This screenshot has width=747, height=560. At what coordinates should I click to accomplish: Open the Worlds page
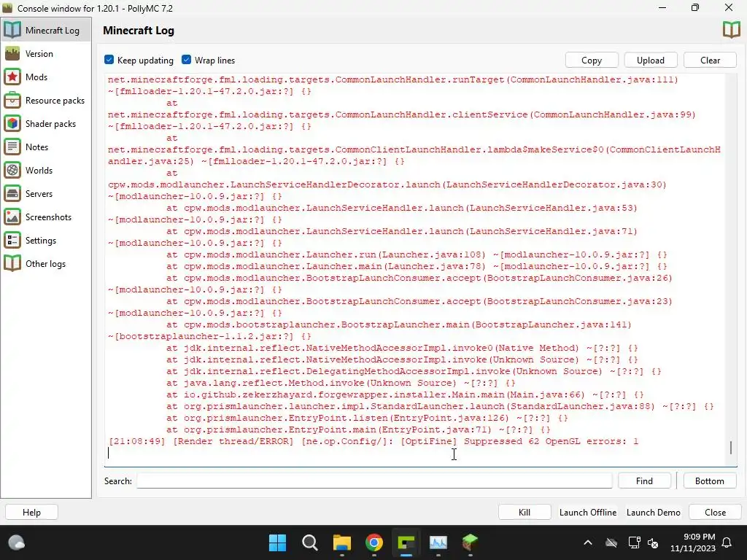tap(46, 171)
